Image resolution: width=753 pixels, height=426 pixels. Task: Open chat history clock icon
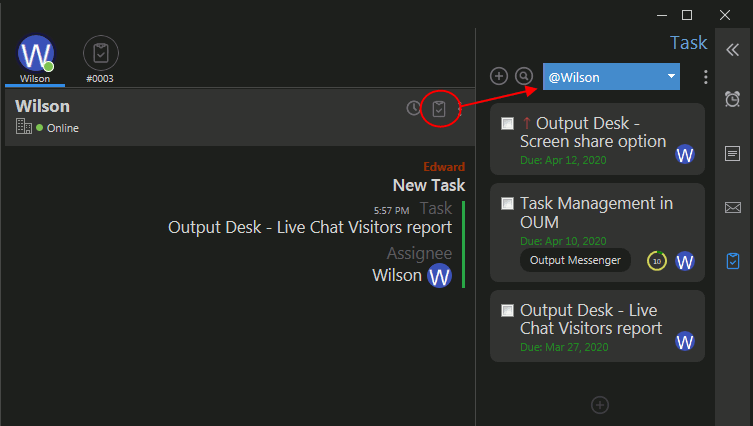point(413,108)
